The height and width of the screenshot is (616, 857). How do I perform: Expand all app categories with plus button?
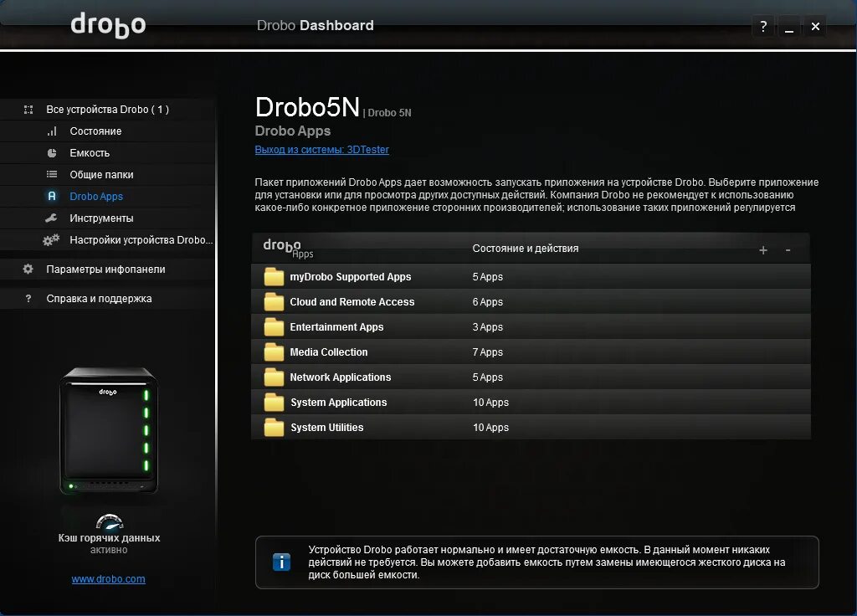pos(763,249)
